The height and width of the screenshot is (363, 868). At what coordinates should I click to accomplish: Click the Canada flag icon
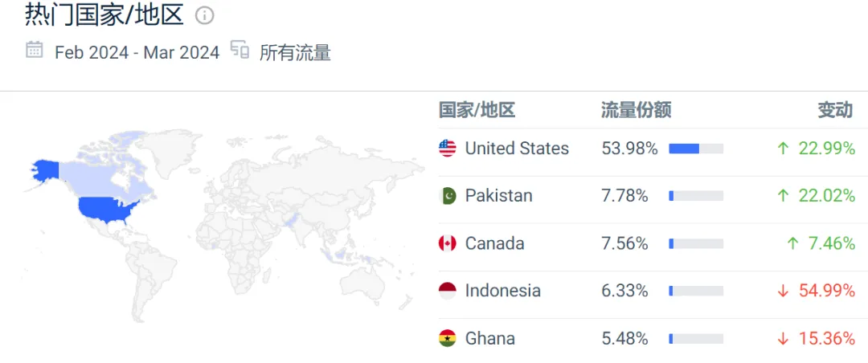448,243
